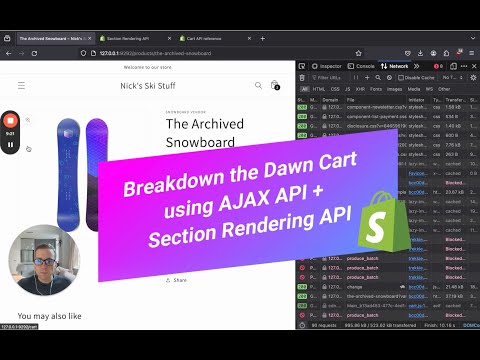480x360 pixels.
Task: Open the Downloads panel
Action: [420, 53]
